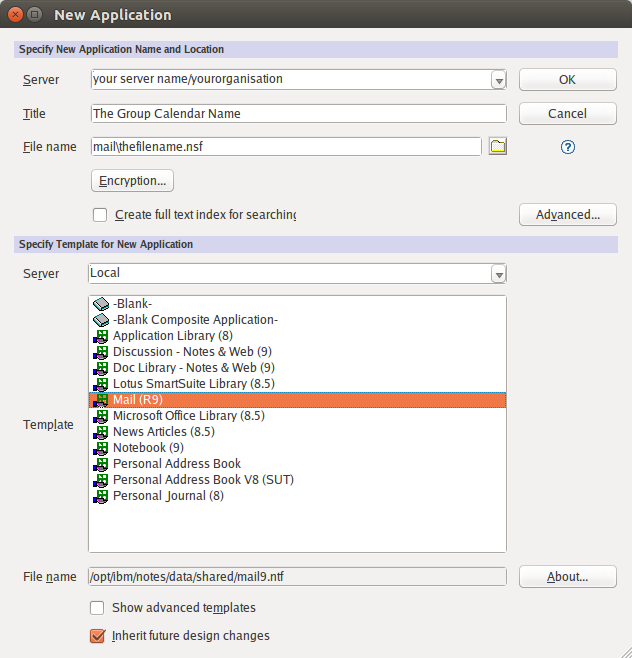The width and height of the screenshot is (632, 658).
Task: Tick the Show advanced templates checkbox
Action: pos(98,608)
